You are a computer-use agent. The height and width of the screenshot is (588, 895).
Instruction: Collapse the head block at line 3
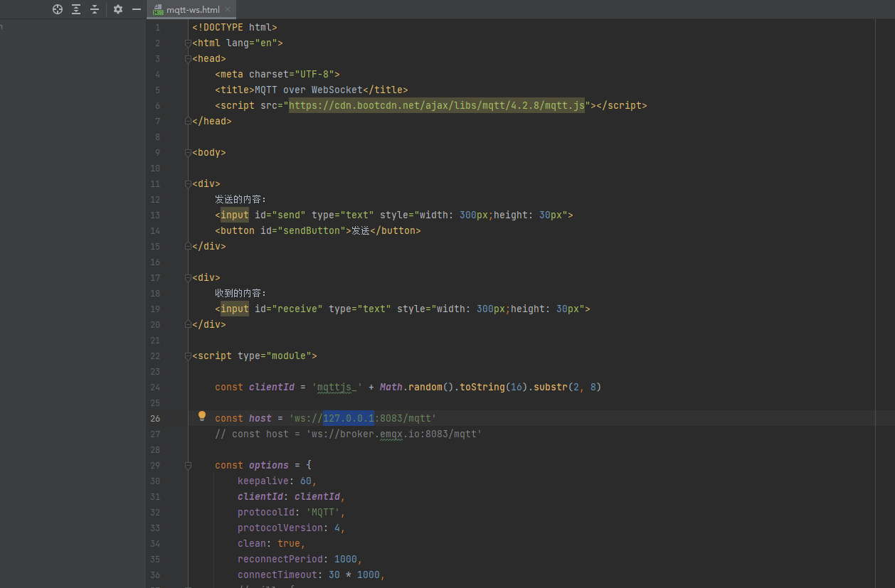[188, 59]
